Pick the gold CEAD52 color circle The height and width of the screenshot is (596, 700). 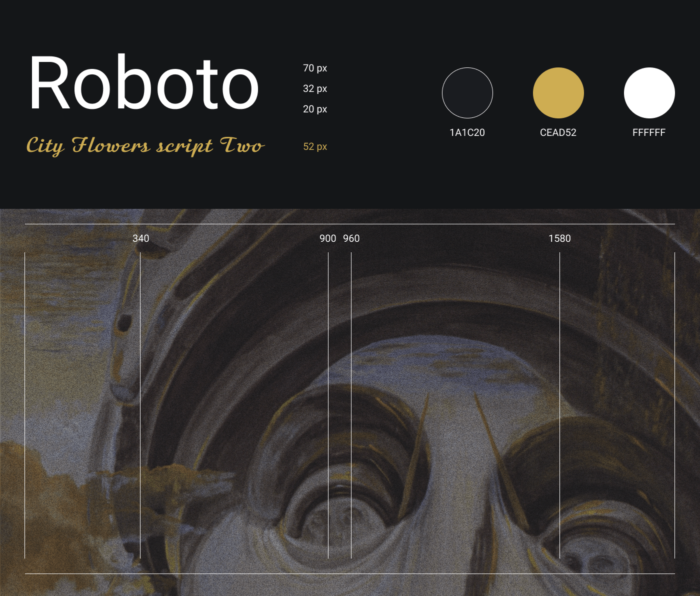(558, 93)
